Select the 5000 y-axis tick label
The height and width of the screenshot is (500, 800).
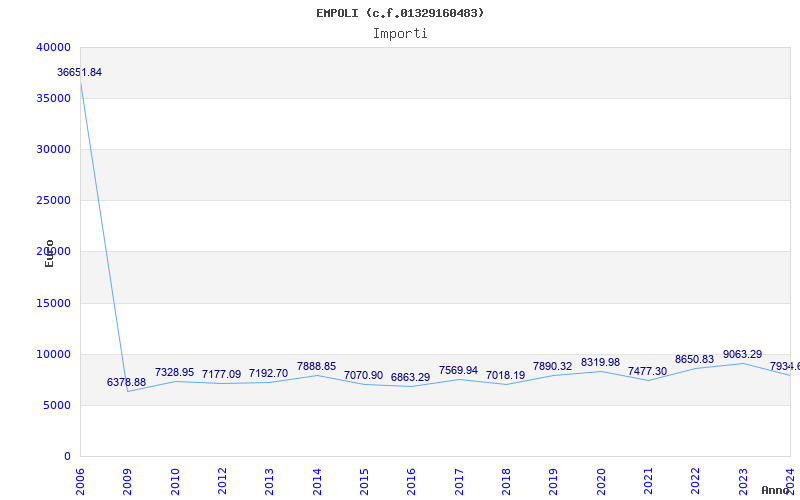[56, 406]
